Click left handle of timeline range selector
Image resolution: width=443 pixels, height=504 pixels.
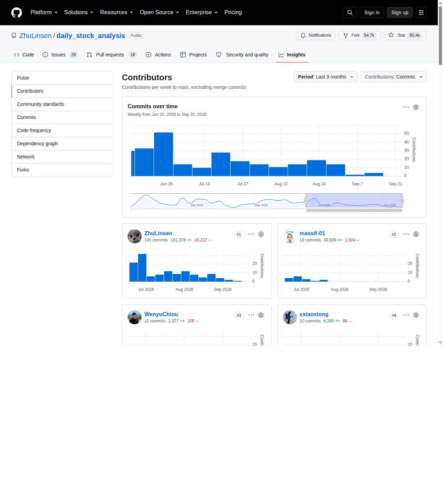tap(306, 201)
